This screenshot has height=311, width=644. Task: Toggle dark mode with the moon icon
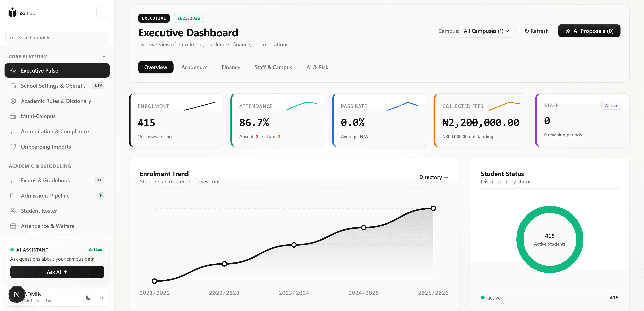pyautogui.click(x=89, y=297)
